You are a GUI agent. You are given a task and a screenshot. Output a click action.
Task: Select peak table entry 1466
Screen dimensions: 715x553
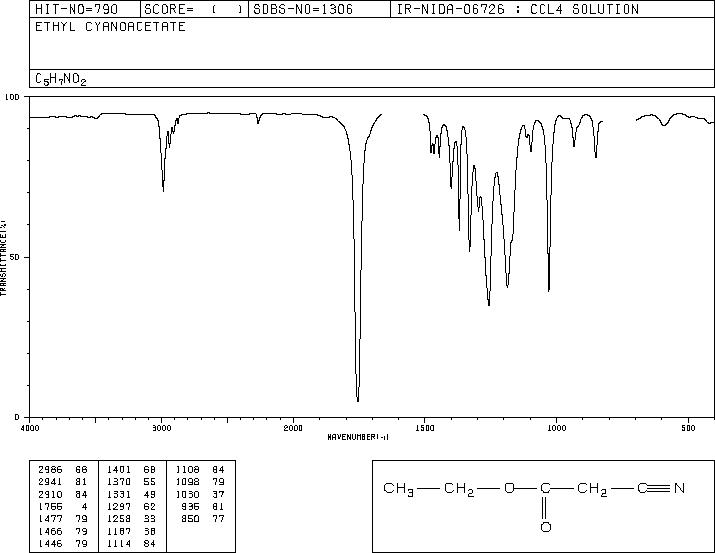(50, 531)
